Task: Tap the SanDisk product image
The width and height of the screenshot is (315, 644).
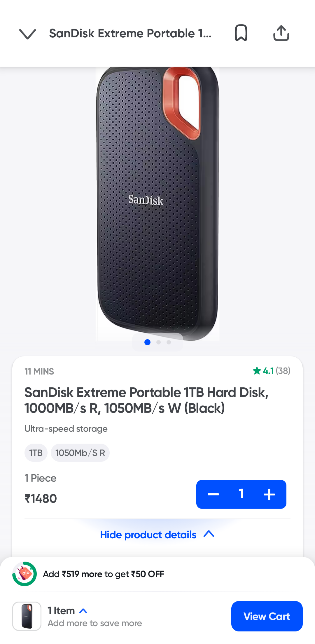Action: (x=157, y=201)
